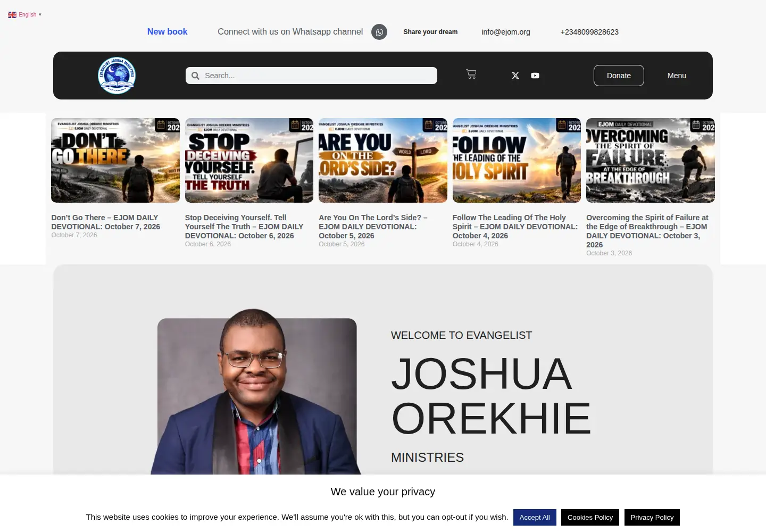Click the October 5, 2026 date text
The height and width of the screenshot is (532, 766).
(342, 244)
